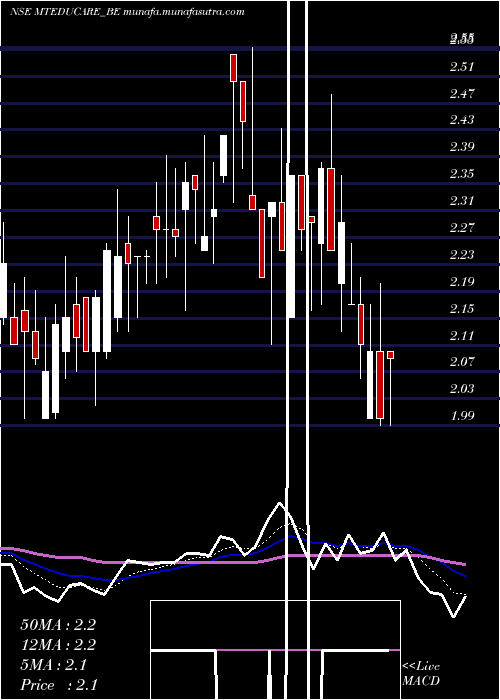Click the 1.99 price axis label

click(x=462, y=416)
